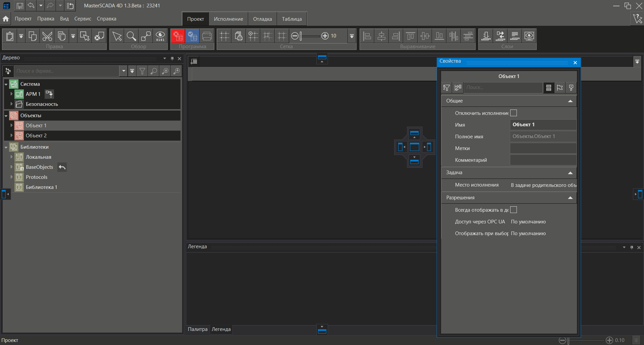Click the Комментарий input field
Viewport: 644px width, 345px height.
(543, 160)
